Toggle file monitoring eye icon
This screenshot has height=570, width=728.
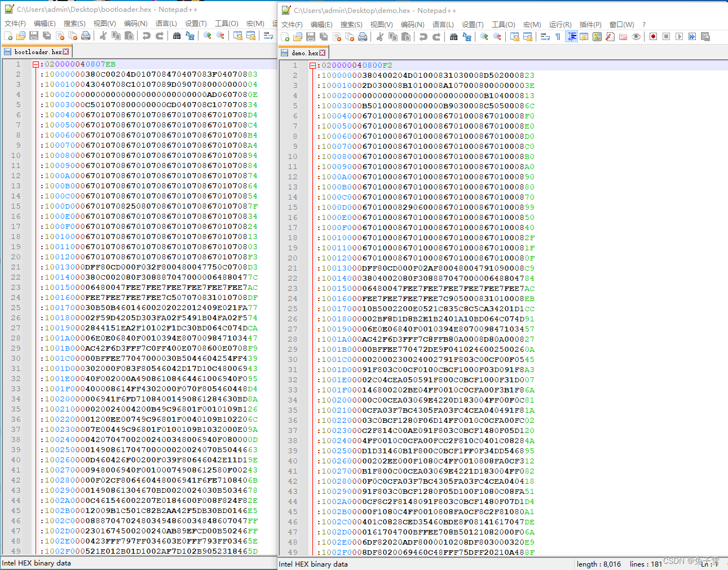[x=636, y=37]
